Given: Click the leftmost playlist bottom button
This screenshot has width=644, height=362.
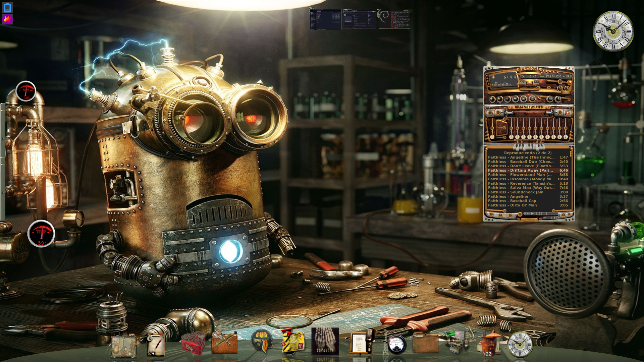Looking at the screenshot, I should click(491, 214).
